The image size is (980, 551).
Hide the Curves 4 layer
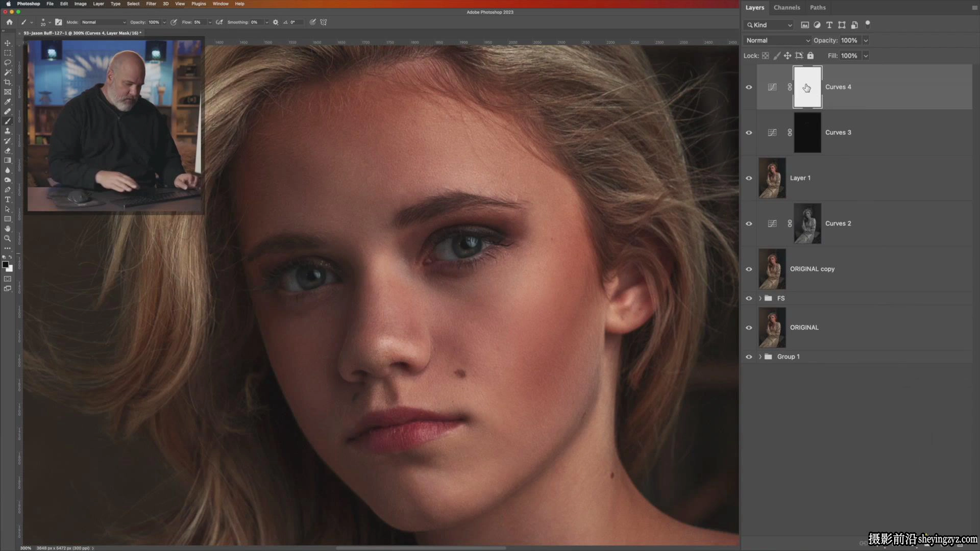pyautogui.click(x=749, y=87)
